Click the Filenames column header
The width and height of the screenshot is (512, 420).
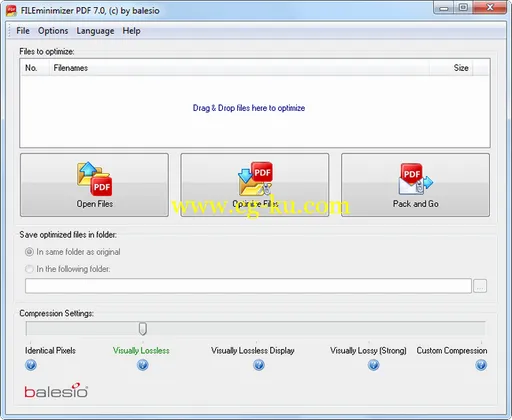pos(239,68)
